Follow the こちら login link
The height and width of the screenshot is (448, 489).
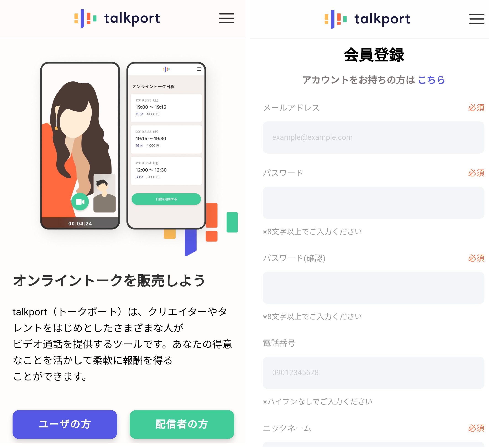point(431,80)
